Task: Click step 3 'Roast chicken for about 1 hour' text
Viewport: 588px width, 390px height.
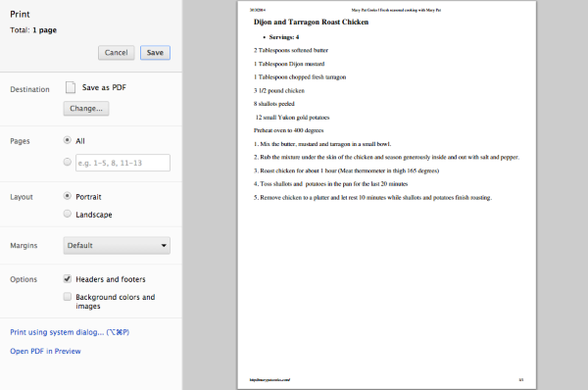Action: pos(346,171)
